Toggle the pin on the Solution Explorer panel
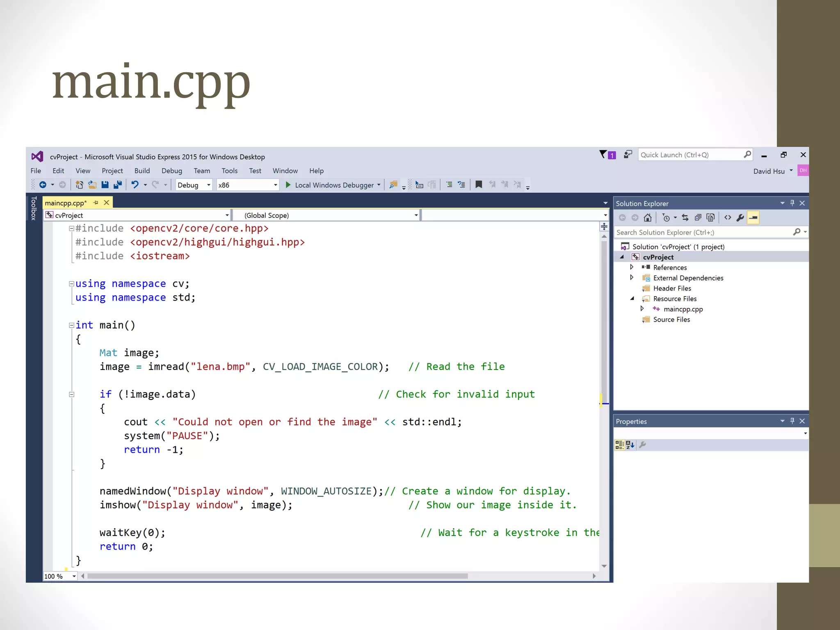The height and width of the screenshot is (630, 840). pos(792,203)
